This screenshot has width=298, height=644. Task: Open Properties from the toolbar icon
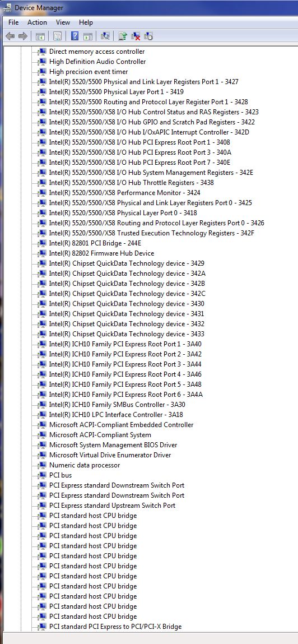tap(58, 36)
